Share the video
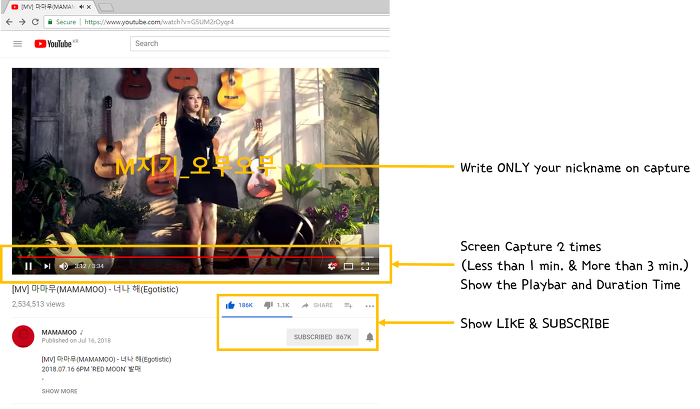700x409 pixels. click(x=317, y=305)
